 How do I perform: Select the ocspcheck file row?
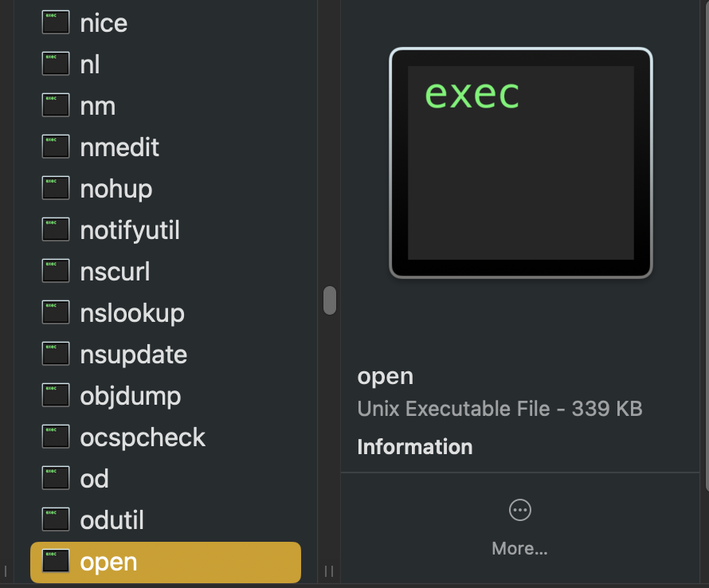[143, 437]
